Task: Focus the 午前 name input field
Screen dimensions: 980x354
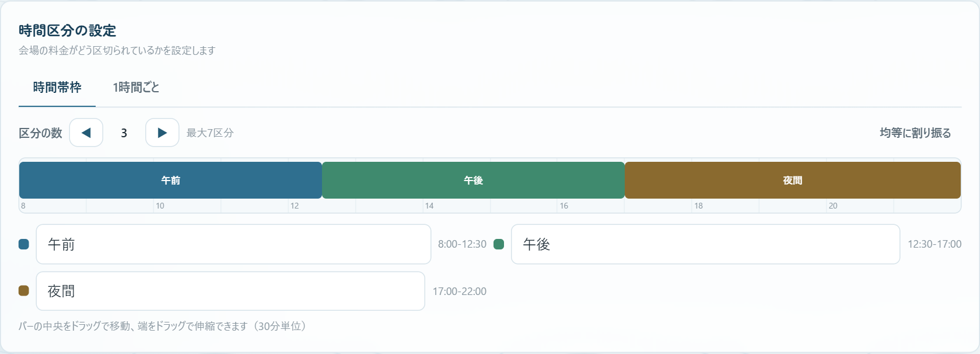Action: pos(233,244)
